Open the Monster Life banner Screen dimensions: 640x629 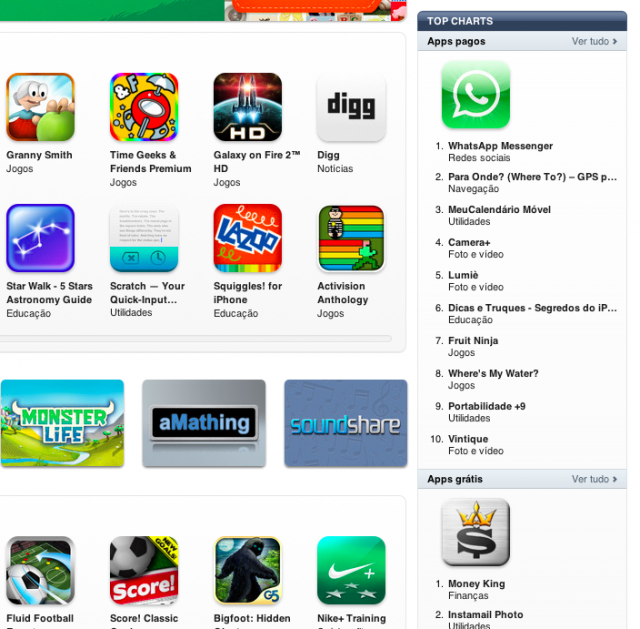(x=62, y=423)
